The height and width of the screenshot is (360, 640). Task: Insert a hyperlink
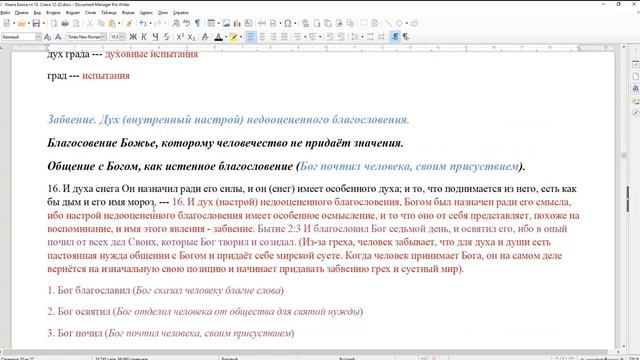point(305,23)
